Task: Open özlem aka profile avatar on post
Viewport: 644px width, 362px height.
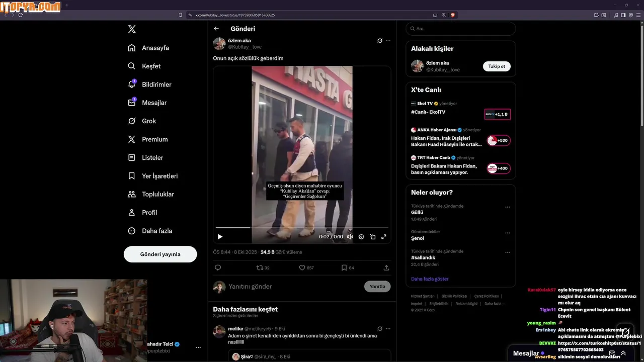Action: pos(219,44)
